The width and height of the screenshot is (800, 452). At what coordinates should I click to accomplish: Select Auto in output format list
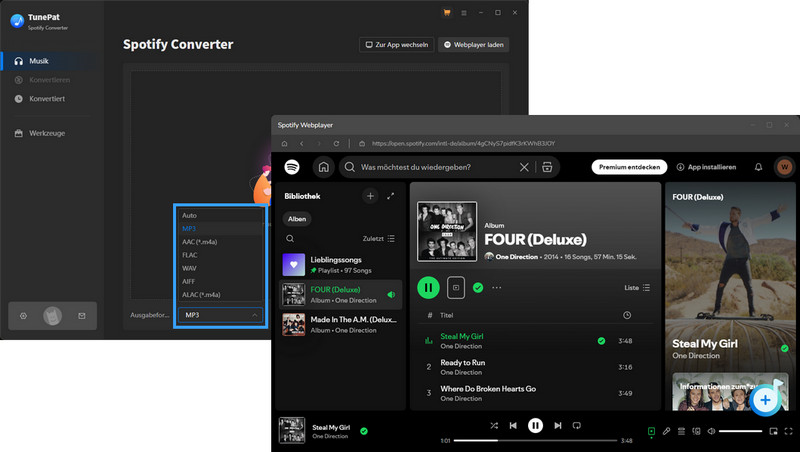click(x=220, y=215)
